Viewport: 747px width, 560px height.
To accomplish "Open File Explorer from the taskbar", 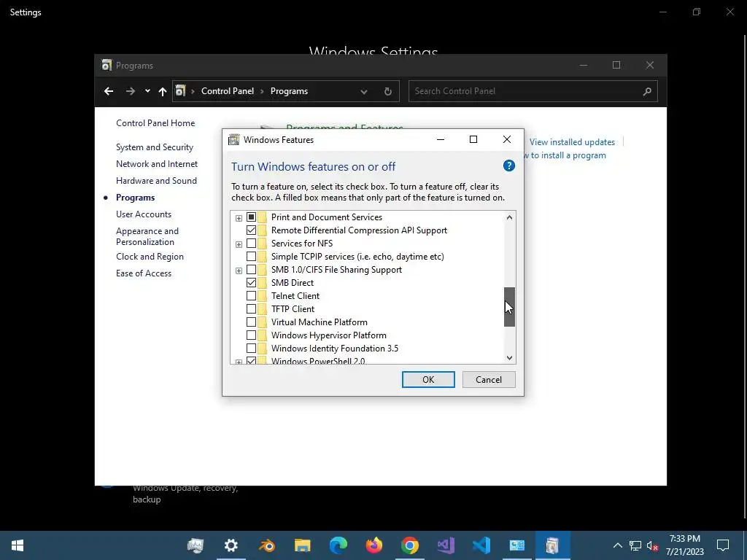I will pos(303,545).
